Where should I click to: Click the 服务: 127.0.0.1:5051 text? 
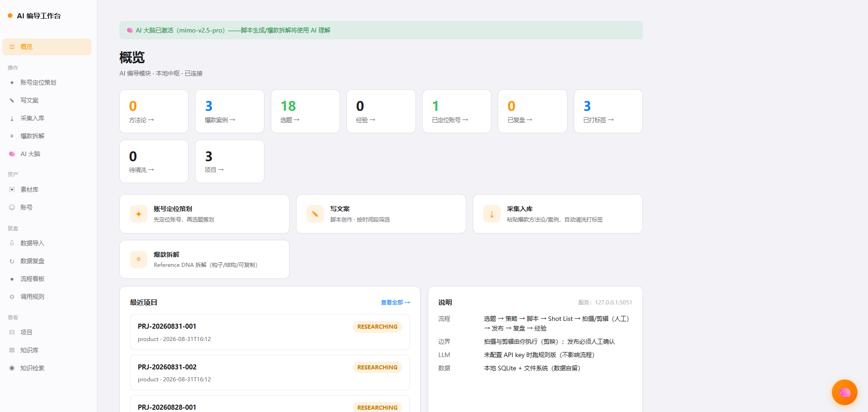(x=605, y=303)
